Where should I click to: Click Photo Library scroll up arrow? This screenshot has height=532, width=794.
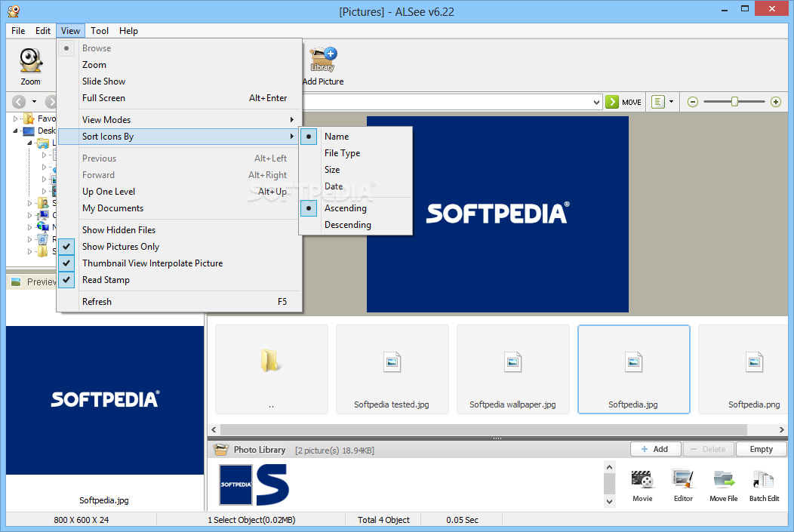point(610,467)
